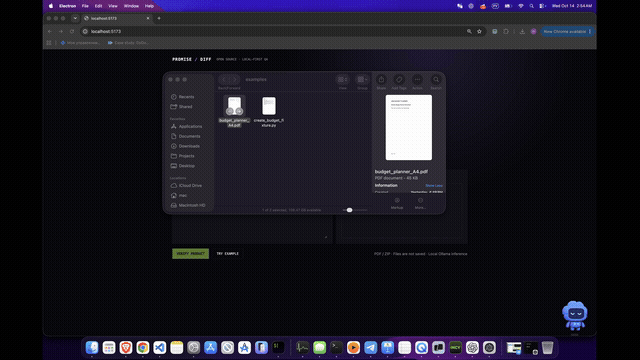
Task: Open the tab search dropdown
Action: click(75, 18)
